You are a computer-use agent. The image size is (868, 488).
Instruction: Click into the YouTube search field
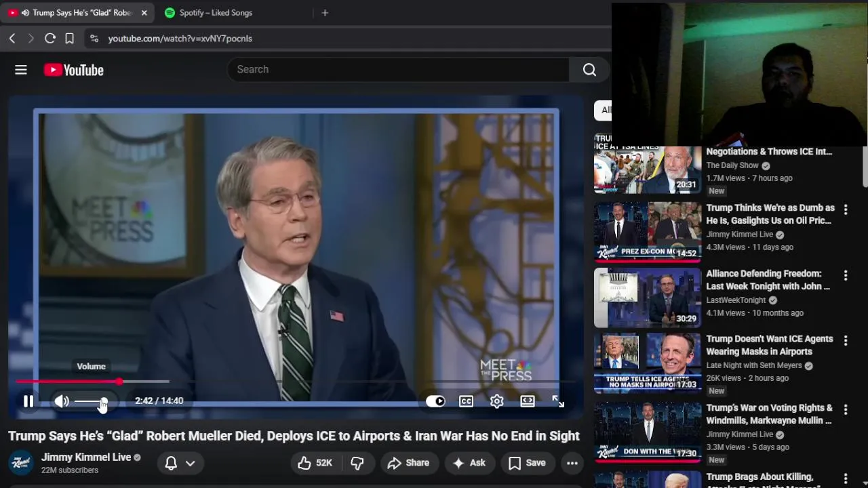pyautogui.click(x=400, y=69)
